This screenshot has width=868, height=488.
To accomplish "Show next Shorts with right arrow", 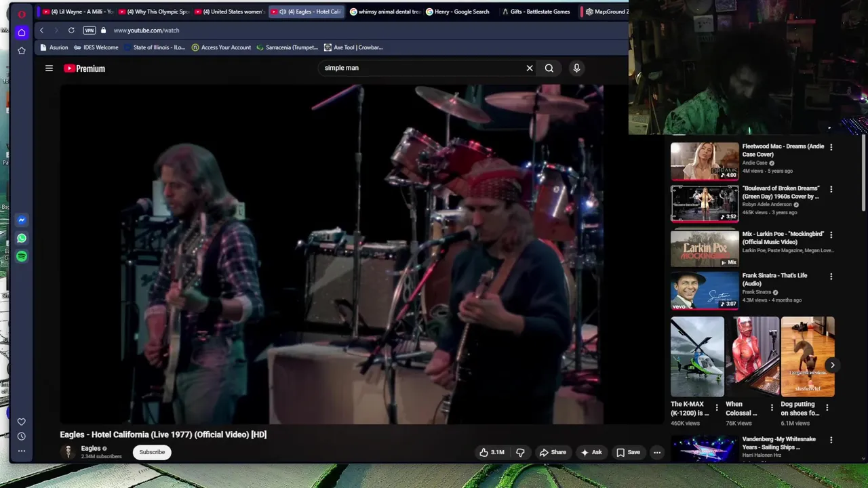I will tap(832, 365).
